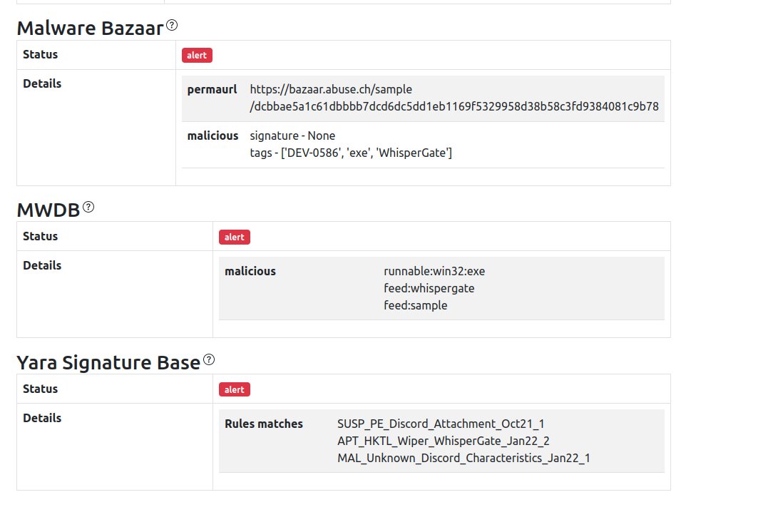The image size is (773, 532).
Task: Click the Details label in MWDB table
Action: [42, 265]
